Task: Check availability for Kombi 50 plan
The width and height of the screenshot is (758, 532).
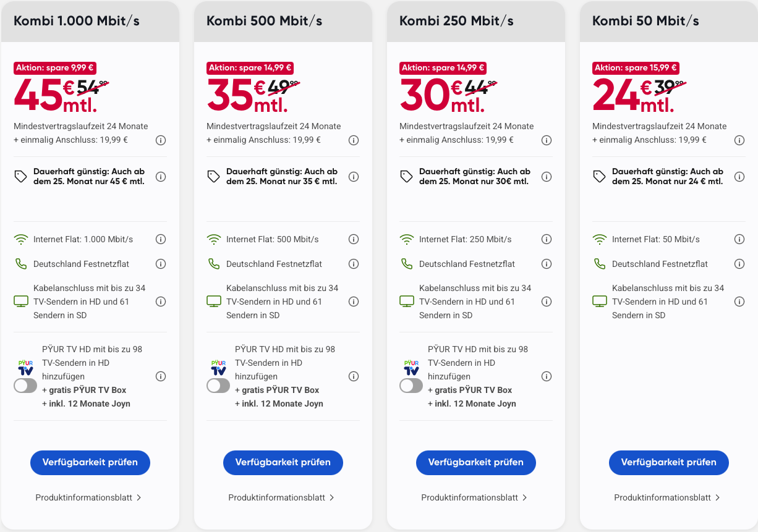Action: [668, 462]
